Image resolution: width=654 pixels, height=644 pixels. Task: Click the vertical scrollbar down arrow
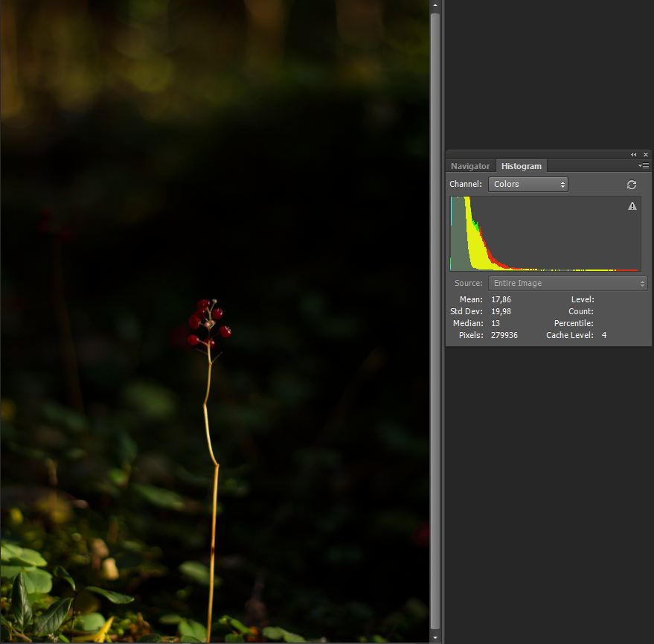click(435, 637)
